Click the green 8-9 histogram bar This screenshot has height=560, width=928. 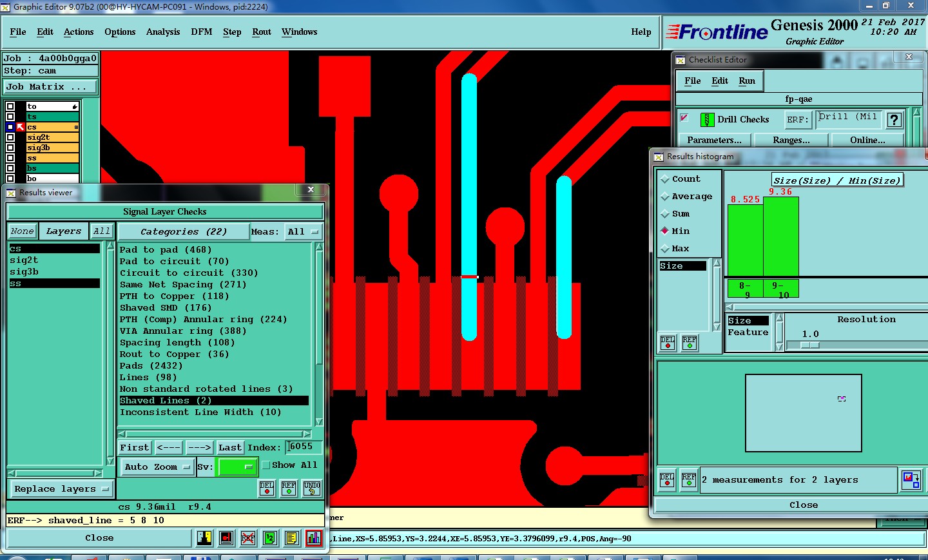coord(746,240)
